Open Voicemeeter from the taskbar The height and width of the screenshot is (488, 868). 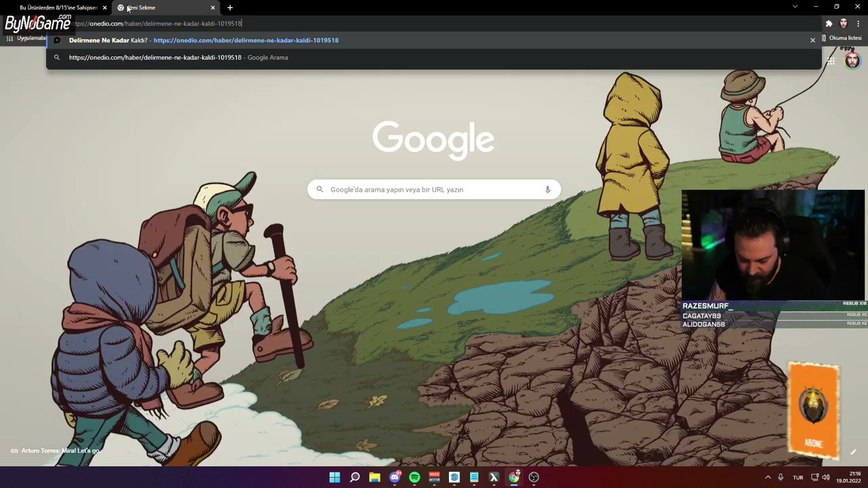tap(435, 477)
